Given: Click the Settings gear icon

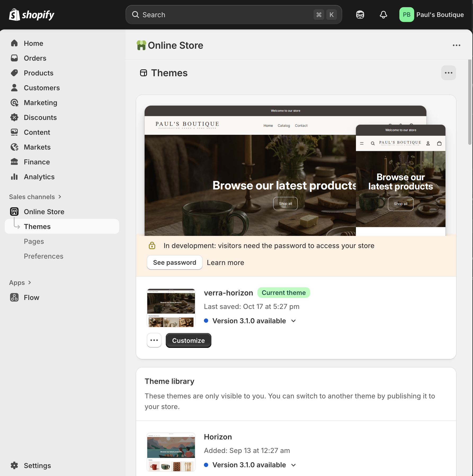Looking at the screenshot, I should (x=14, y=465).
